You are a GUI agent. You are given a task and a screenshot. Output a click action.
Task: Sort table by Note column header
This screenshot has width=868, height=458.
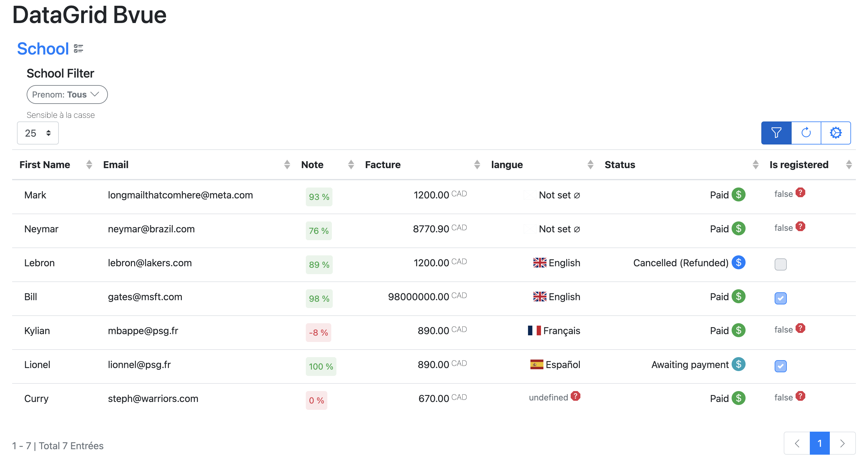(x=312, y=165)
